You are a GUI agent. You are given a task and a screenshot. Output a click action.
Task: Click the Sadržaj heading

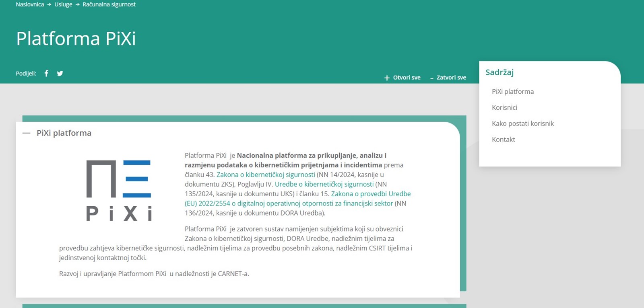coord(500,72)
